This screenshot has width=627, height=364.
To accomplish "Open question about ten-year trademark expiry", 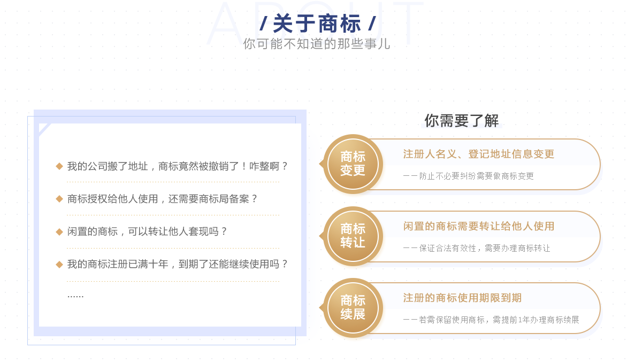I will [x=178, y=264].
